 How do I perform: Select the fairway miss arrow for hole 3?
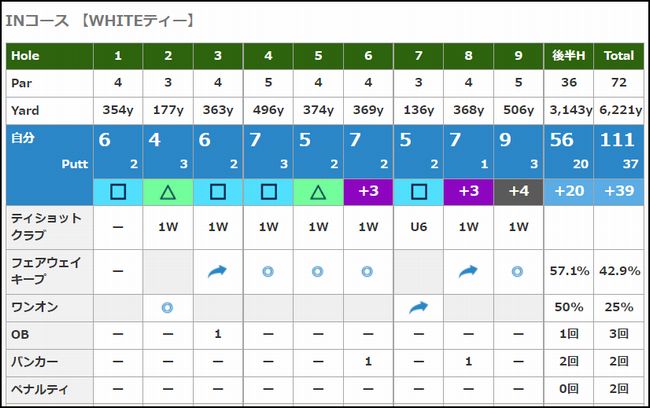(x=218, y=270)
